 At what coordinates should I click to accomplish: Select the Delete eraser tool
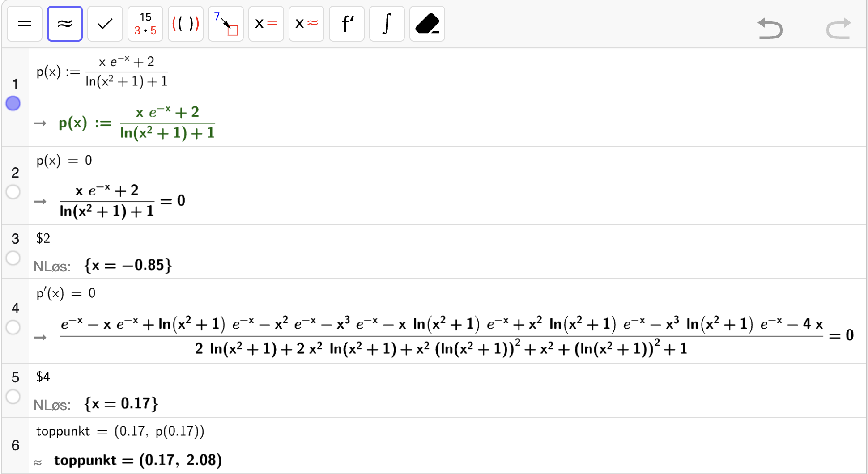[x=427, y=24]
